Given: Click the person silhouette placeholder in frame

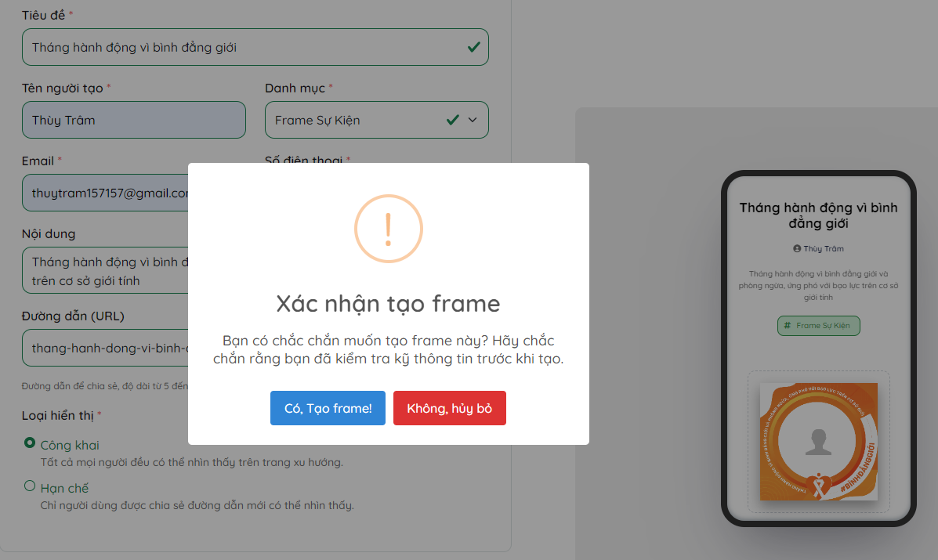Looking at the screenshot, I should pos(818,443).
